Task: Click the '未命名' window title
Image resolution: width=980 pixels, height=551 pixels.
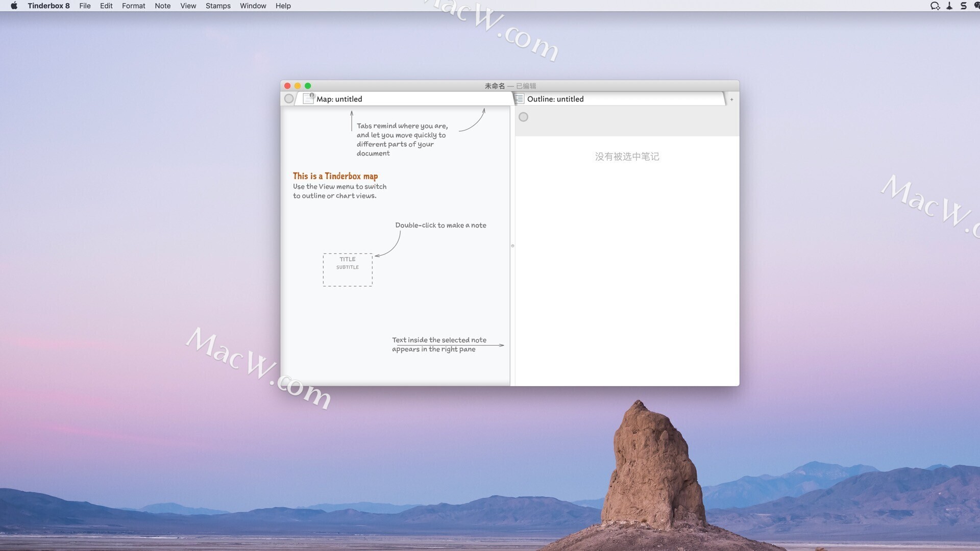Action: tap(495, 86)
